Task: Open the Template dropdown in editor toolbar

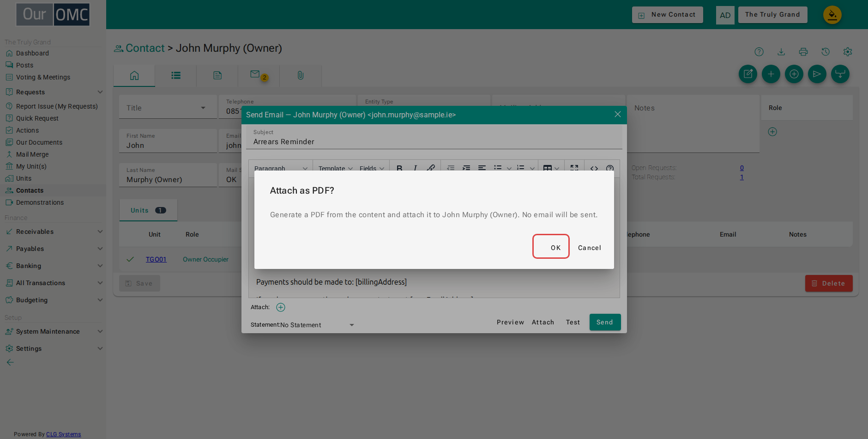Action: [336, 168]
